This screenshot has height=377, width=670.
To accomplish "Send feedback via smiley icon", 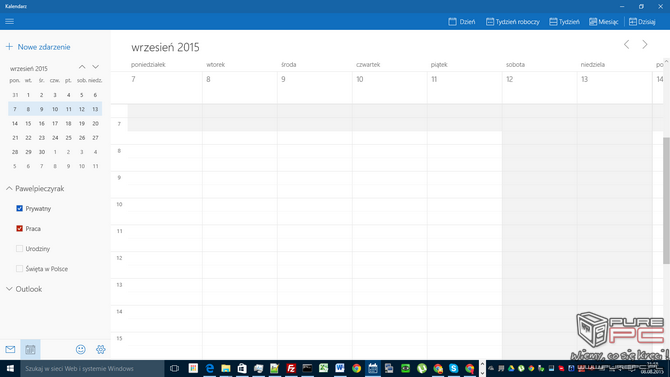I will click(x=80, y=349).
